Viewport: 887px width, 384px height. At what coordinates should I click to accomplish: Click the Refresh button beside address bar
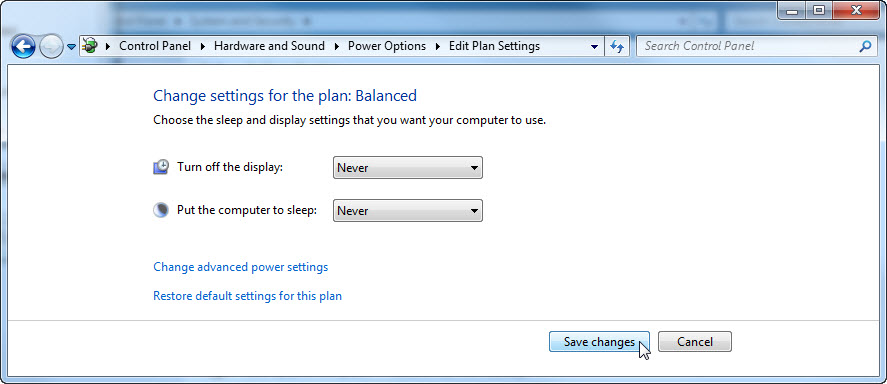point(617,46)
